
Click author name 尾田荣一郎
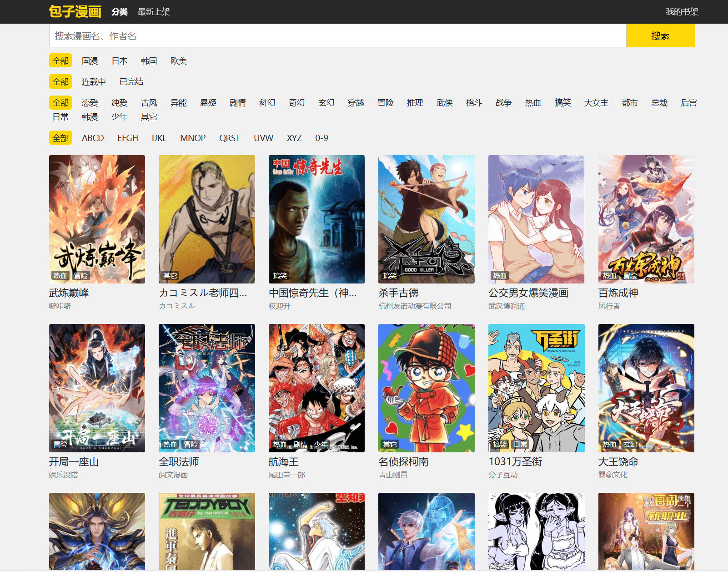point(287,475)
